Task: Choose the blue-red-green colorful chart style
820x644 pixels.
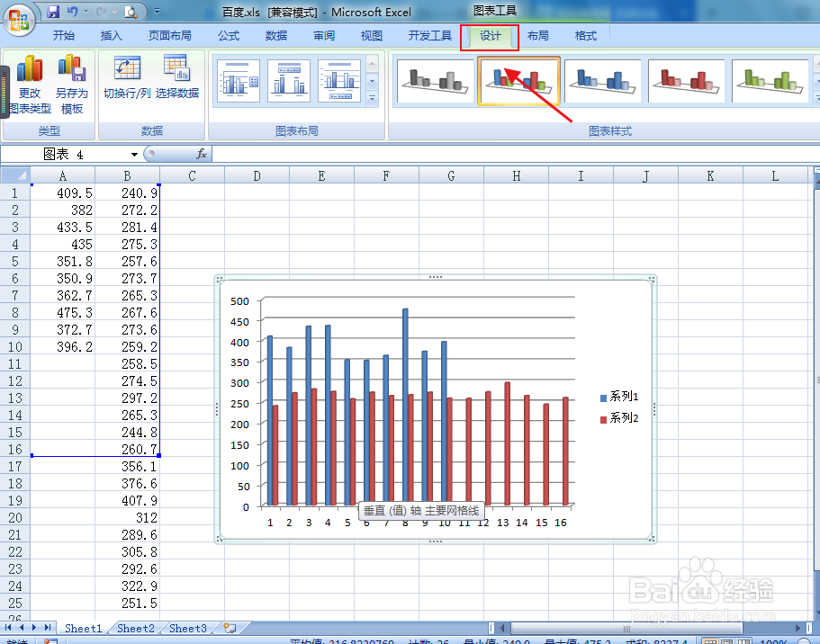Action: [x=518, y=81]
